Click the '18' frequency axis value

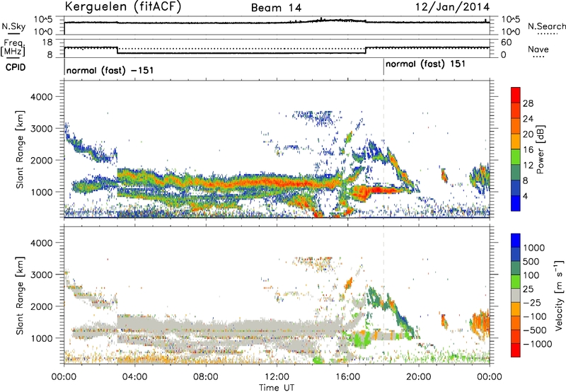(x=47, y=42)
